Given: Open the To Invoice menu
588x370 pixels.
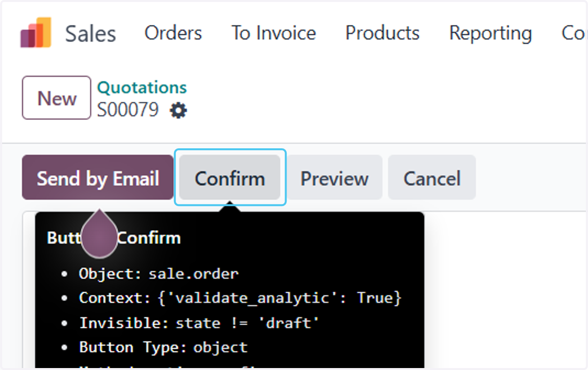Looking at the screenshot, I should [273, 33].
